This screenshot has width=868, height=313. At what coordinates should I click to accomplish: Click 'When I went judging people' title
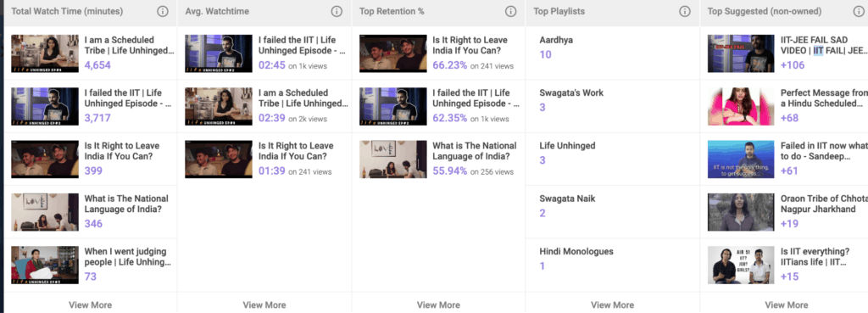coord(128,257)
